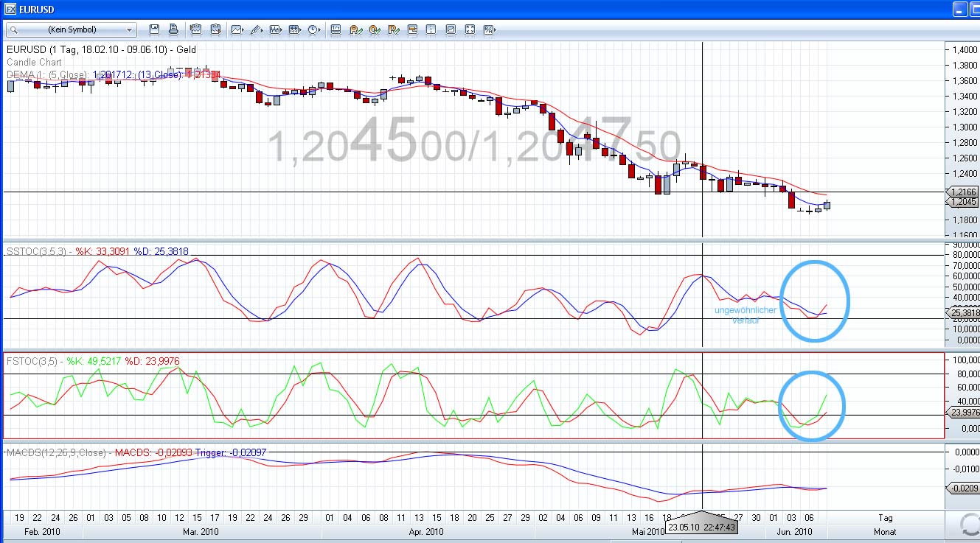The image size is (980, 543).
Task: Click the save (floppy disk) toolbar icon
Action: coord(154,29)
